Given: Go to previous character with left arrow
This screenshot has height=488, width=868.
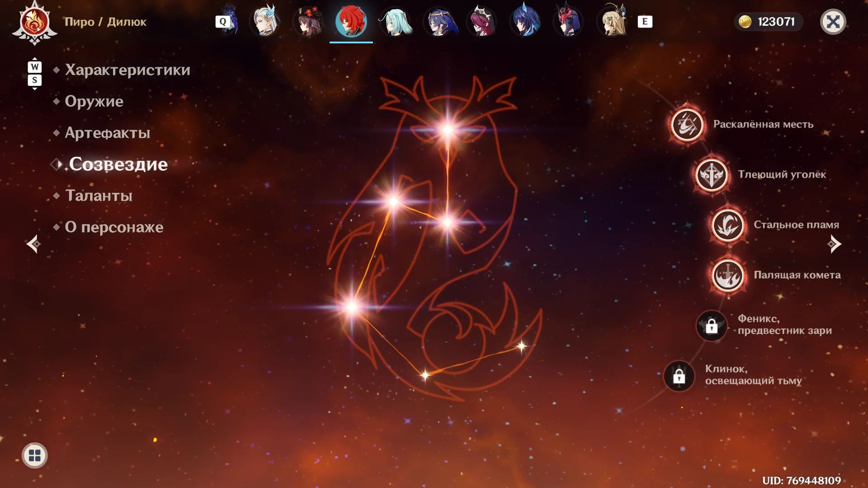Looking at the screenshot, I should (x=33, y=244).
